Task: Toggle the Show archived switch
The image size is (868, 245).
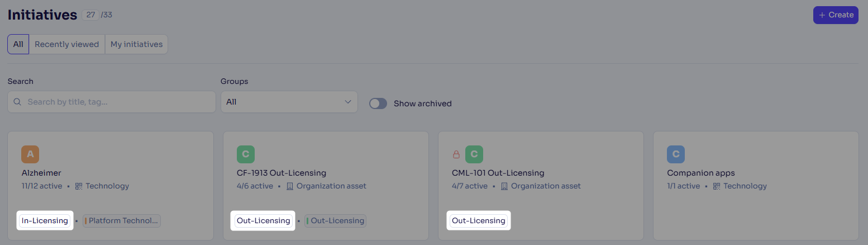Action: click(x=378, y=103)
